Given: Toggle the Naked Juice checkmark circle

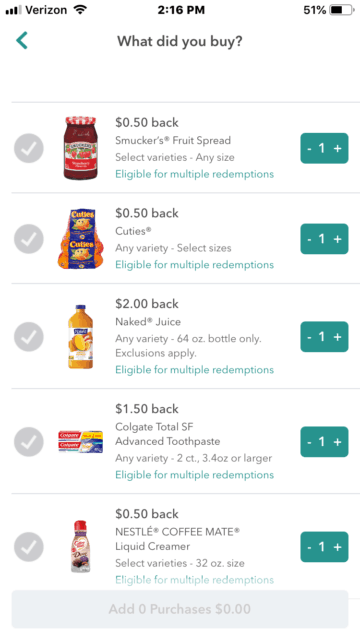Looking at the screenshot, I should click(x=29, y=337).
